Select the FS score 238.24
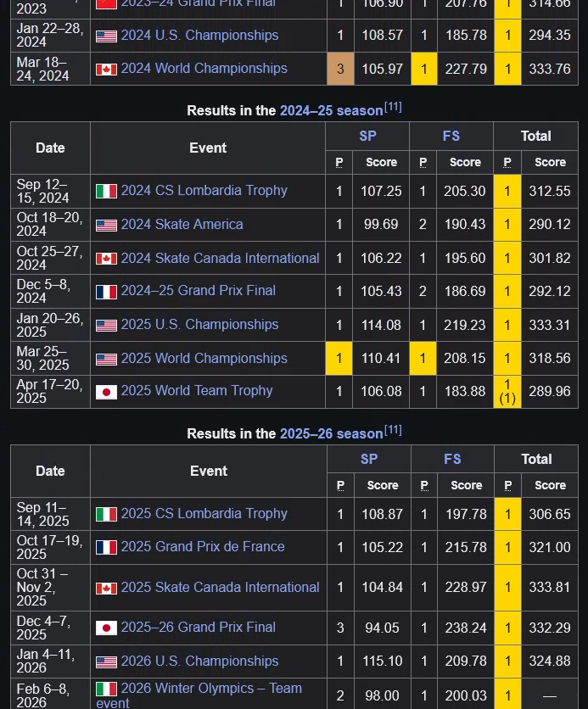Image resolution: width=588 pixels, height=709 pixels. (466, 628)
